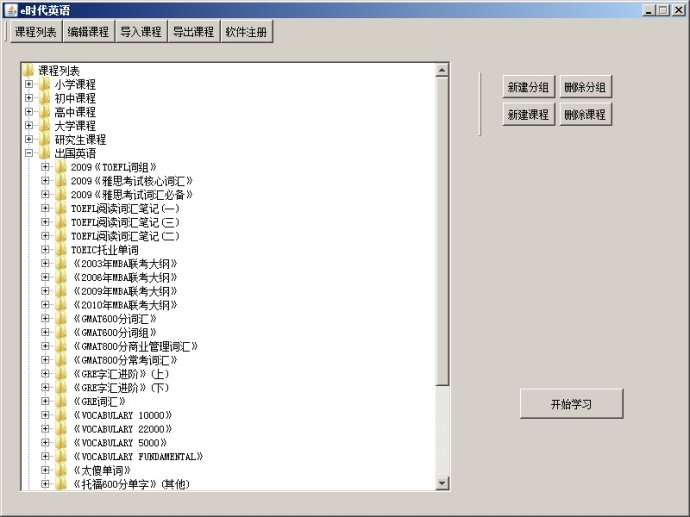Select the 《太傻单词》 tree row

(x=102, y=470)
